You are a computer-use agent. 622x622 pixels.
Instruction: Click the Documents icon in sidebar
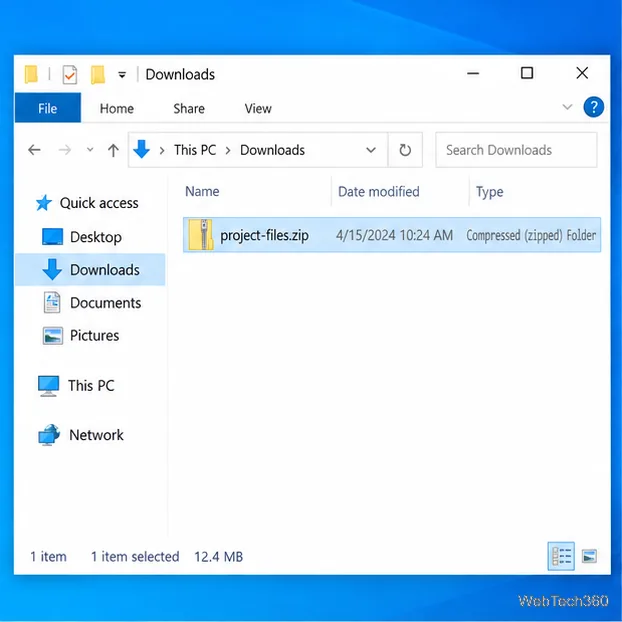(x=52, y=302)
